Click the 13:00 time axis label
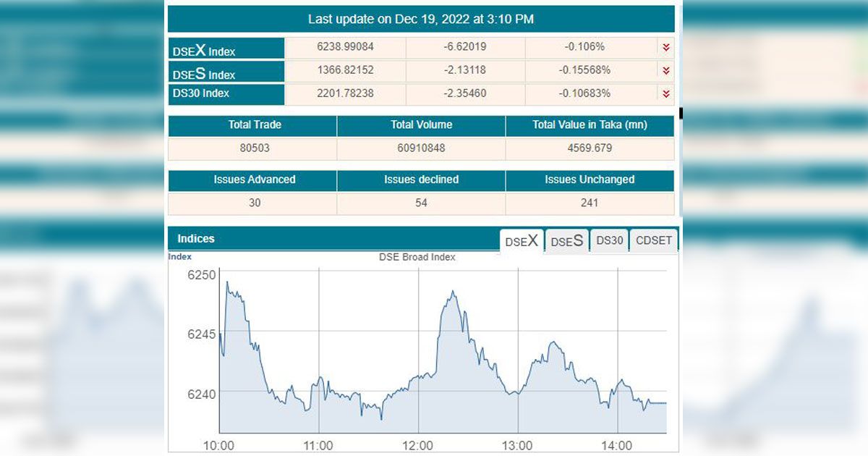 pos(518,446)
